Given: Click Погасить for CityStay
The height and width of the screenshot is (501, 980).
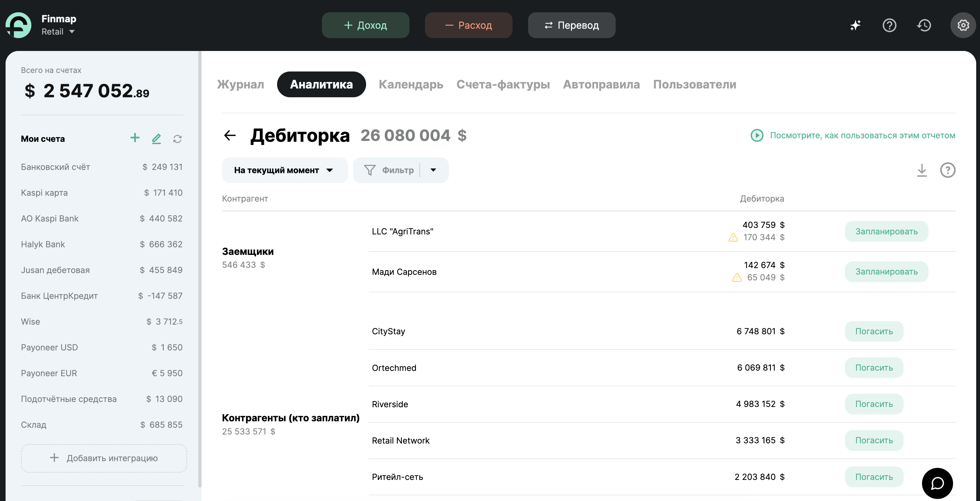Looking at the screenshot, I should 874,331.
